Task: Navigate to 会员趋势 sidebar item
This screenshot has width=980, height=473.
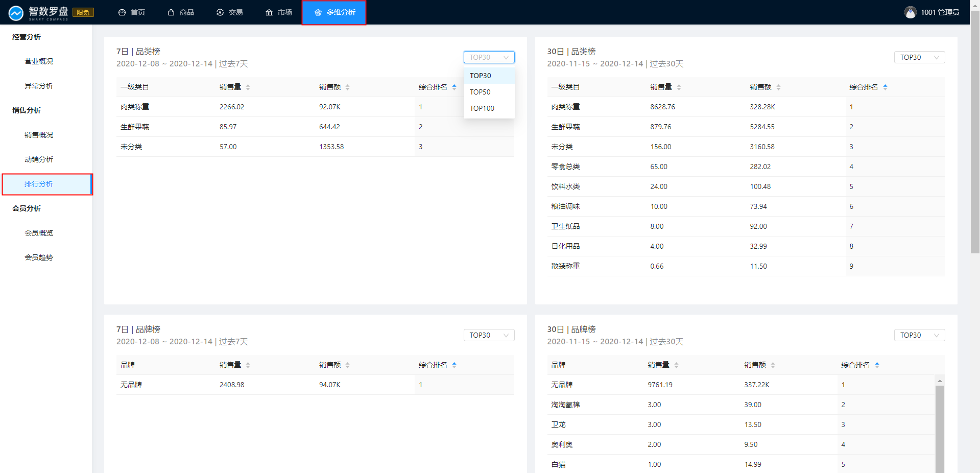Action: [39, 257]
